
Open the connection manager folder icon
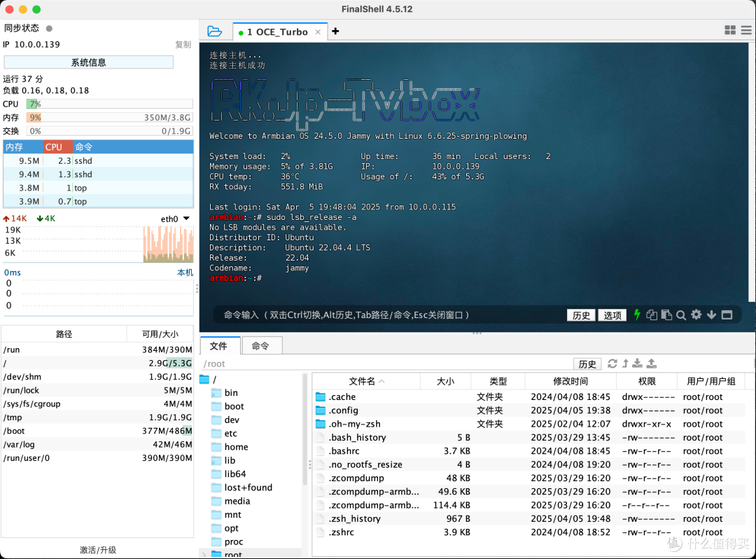tap(215, 32)
